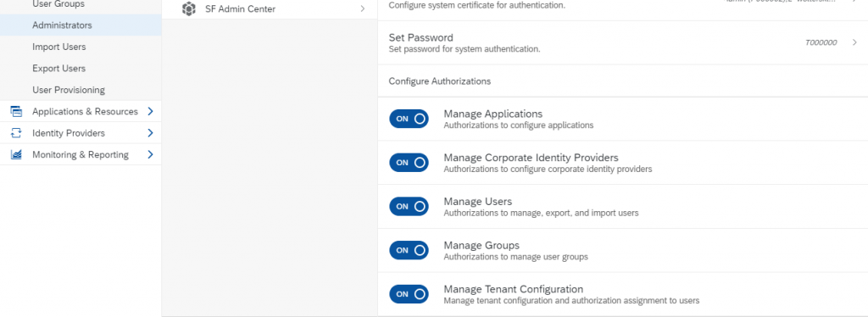Expand Monitoring & Reporting chevron

[x=150, y=155]
